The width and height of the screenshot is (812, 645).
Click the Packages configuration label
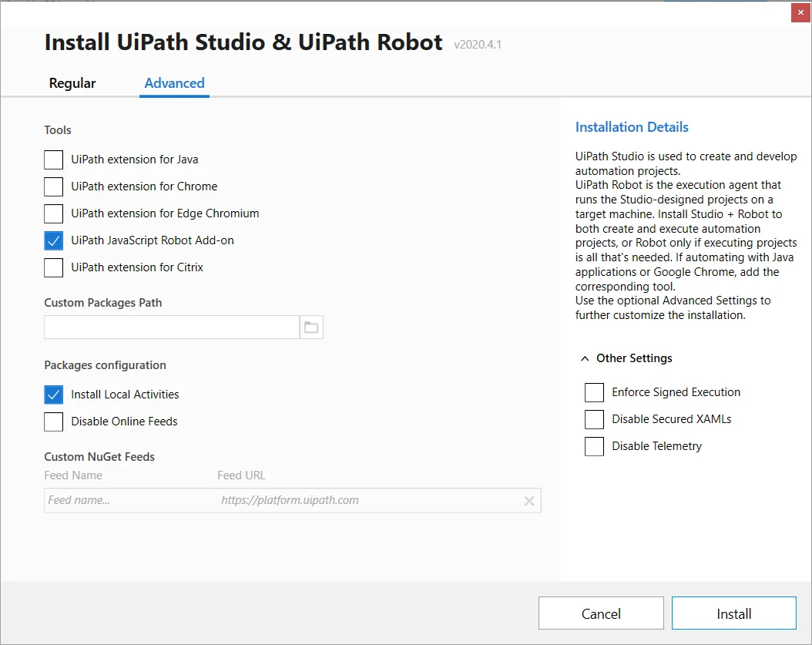coord(105,365)
